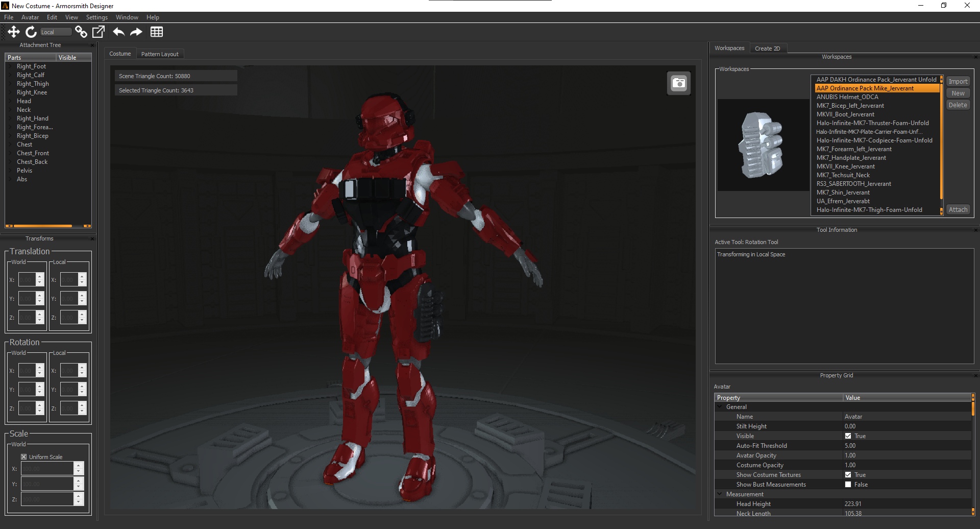Click the Attach button
Screen dimensions: 980x529
pyautogui.click(x=958, y=210)
